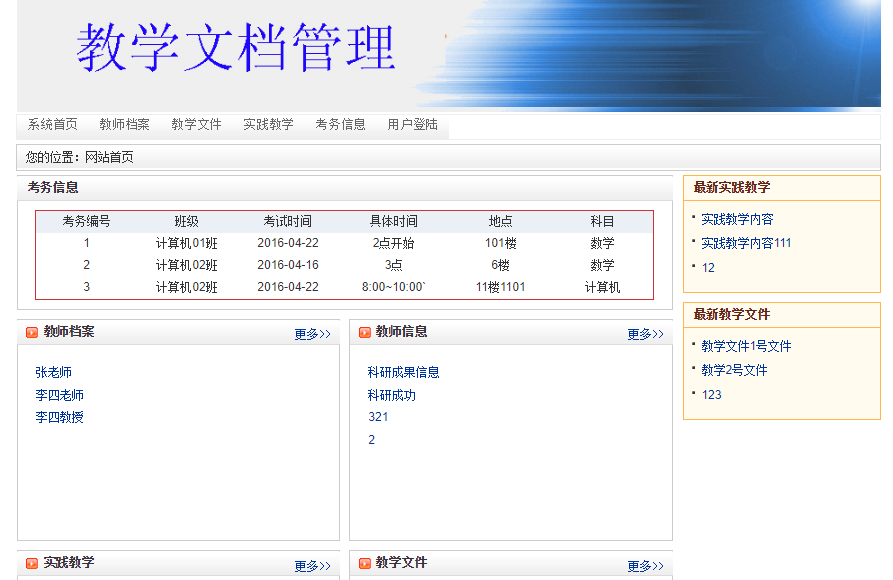Open the 考务信息 navigation menu

click(x=341, y=125)
